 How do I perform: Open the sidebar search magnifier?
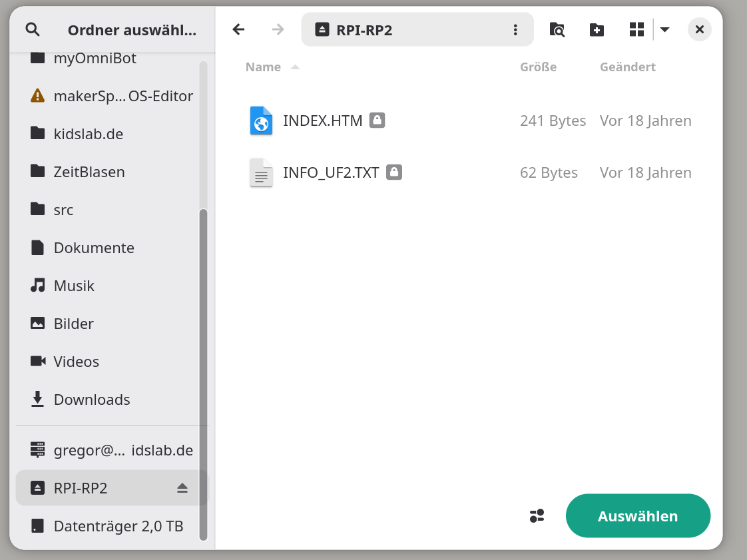click(33, 29)
